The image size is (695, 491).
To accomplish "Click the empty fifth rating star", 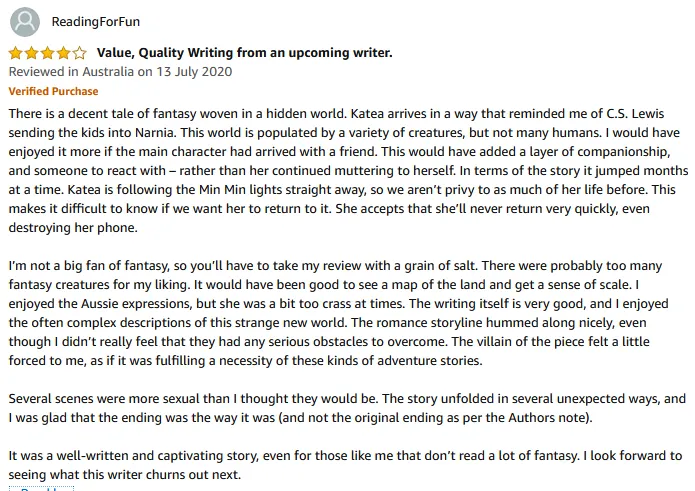I will (79, 53).
